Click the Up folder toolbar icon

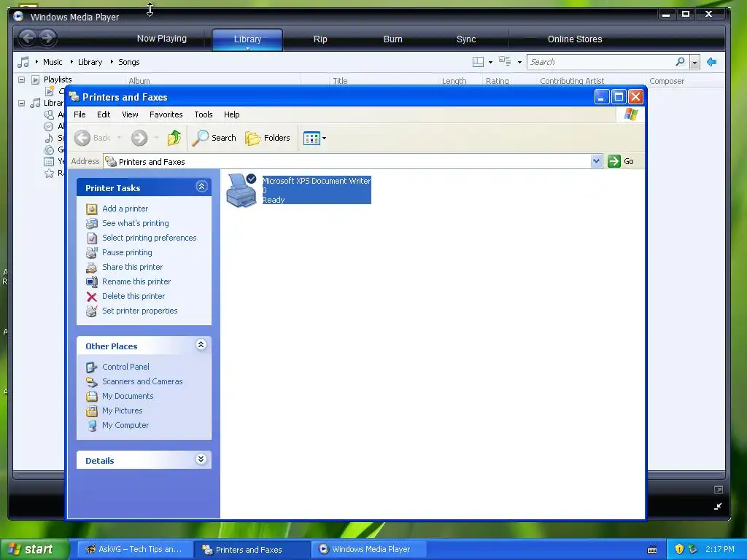(174, 138)
